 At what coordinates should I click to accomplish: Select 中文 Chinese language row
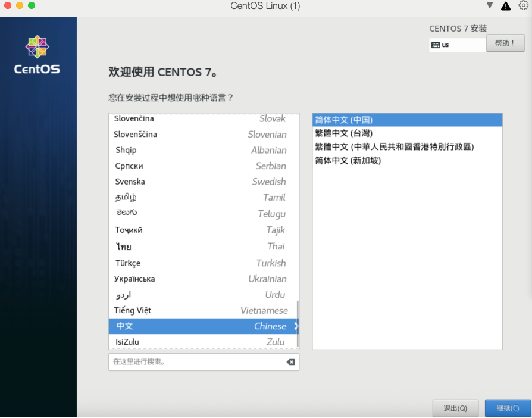click(203, 326)
